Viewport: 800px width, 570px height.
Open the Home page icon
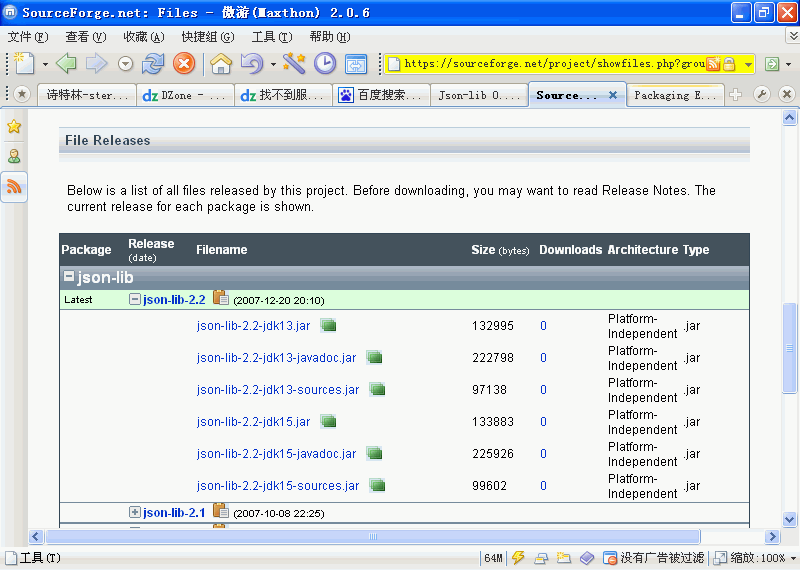click(x=221, y=64)
